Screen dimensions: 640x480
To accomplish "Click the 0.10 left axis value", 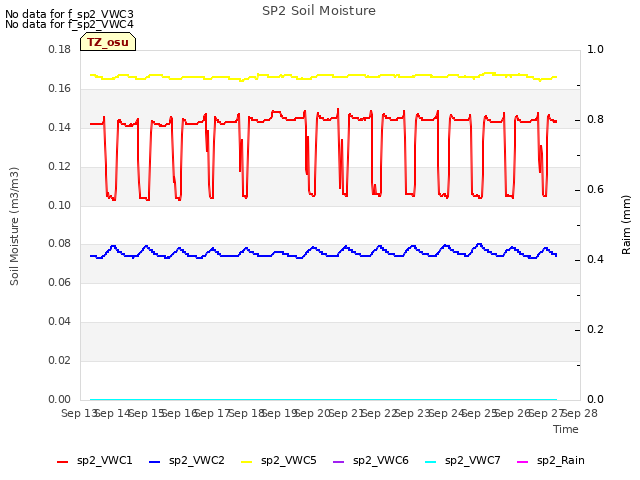I will (x=59, y=205).
